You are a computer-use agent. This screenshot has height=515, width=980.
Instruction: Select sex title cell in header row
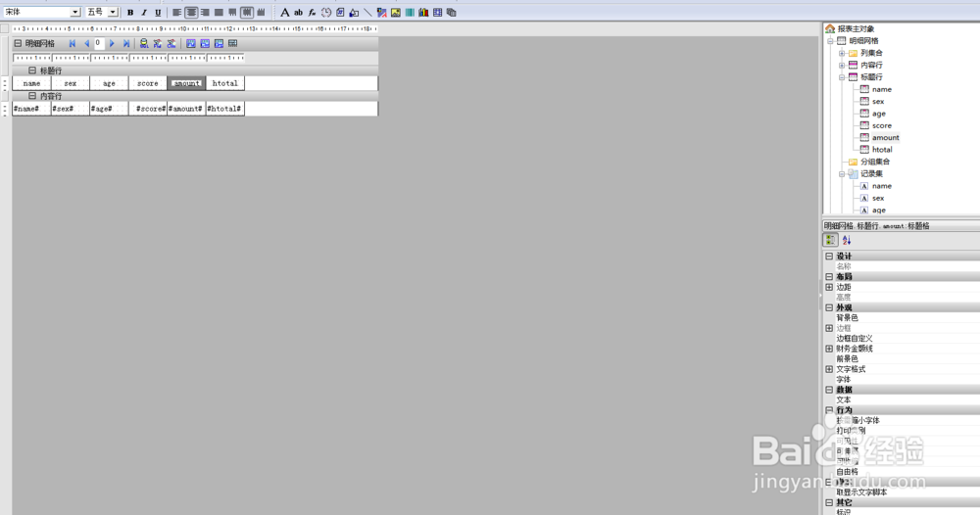point(70,83)
